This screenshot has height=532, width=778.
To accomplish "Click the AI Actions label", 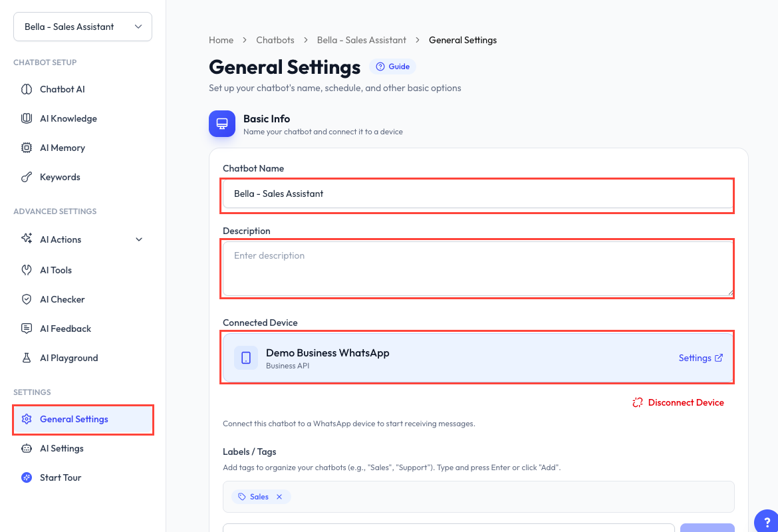I will pyautogui.click(x=61, y=239).
